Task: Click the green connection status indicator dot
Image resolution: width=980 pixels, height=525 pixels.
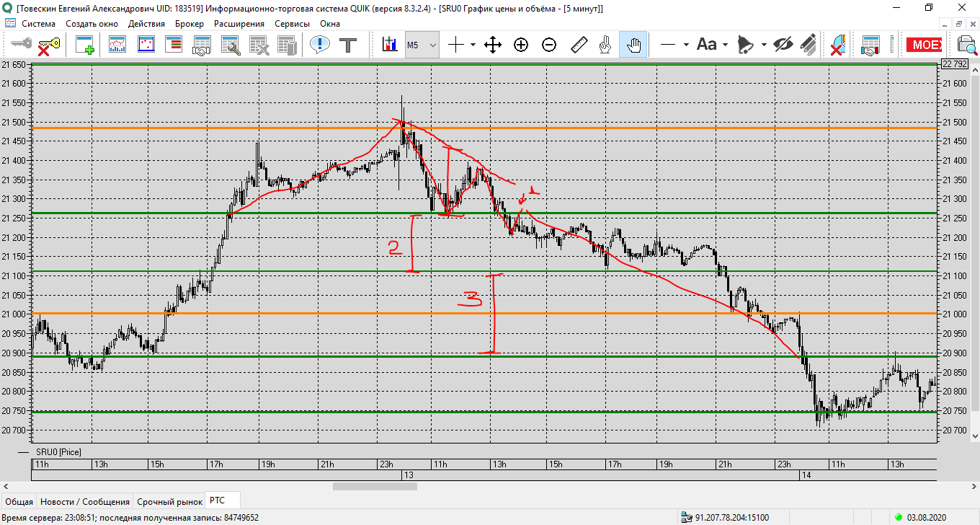Action: [898, 517]
